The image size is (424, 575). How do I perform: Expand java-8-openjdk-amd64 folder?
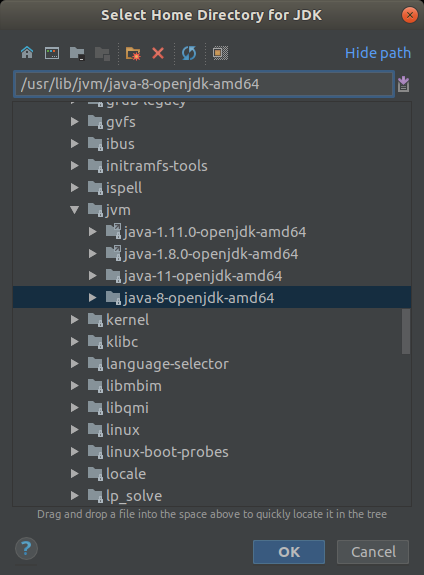[x=92, y=298]
